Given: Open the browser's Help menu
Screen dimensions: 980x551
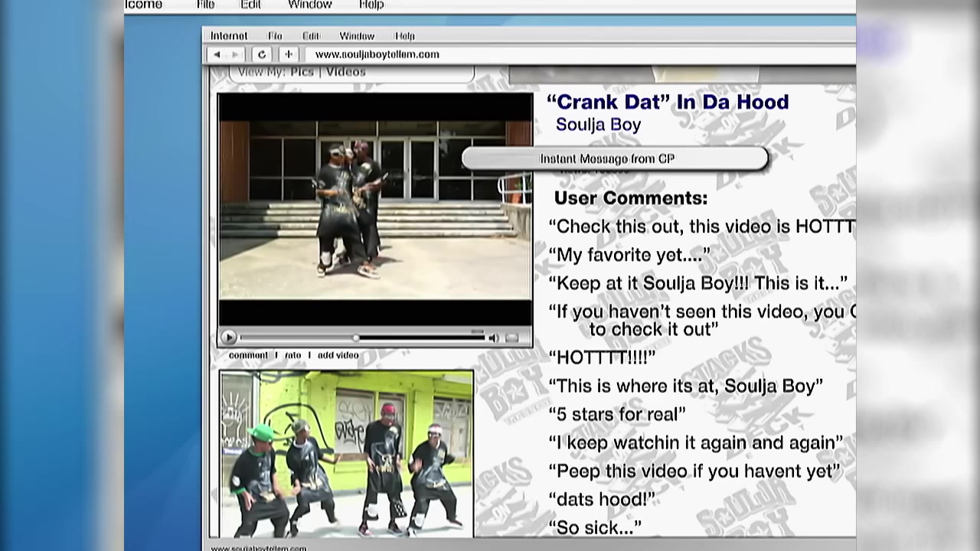Looking at the screenshot, I should point(404,36).
